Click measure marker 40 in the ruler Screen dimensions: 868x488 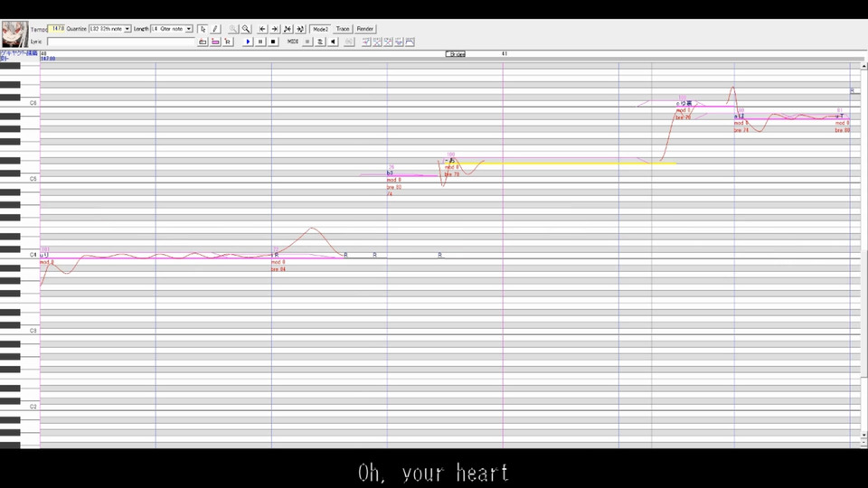tap(43, 53)
